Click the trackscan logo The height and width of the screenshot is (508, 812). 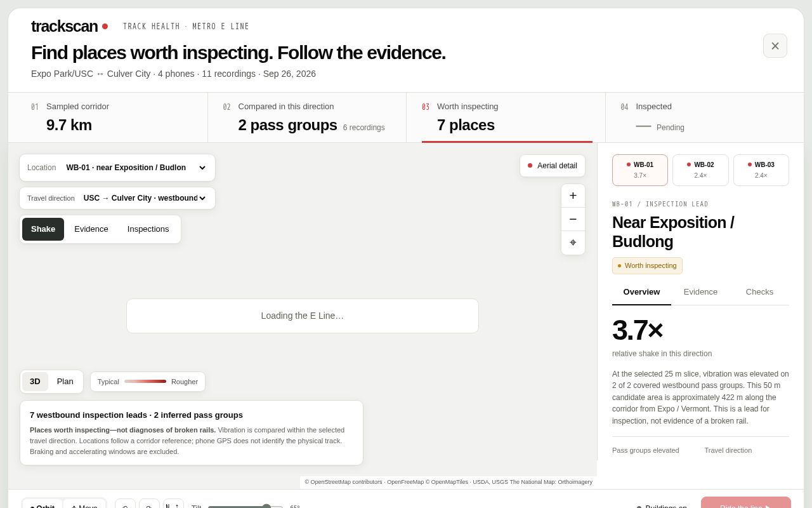tap(69, 26)
